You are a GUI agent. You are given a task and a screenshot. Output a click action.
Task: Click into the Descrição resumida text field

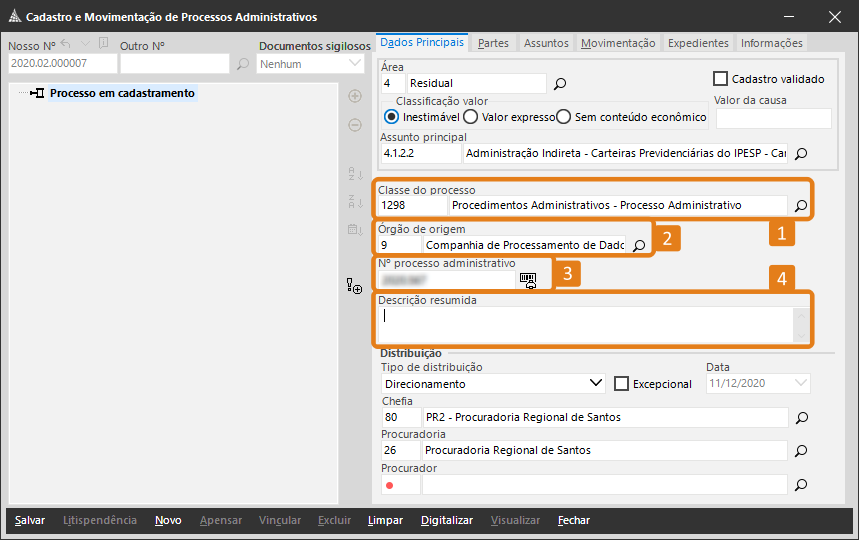(x=585, y=324)
